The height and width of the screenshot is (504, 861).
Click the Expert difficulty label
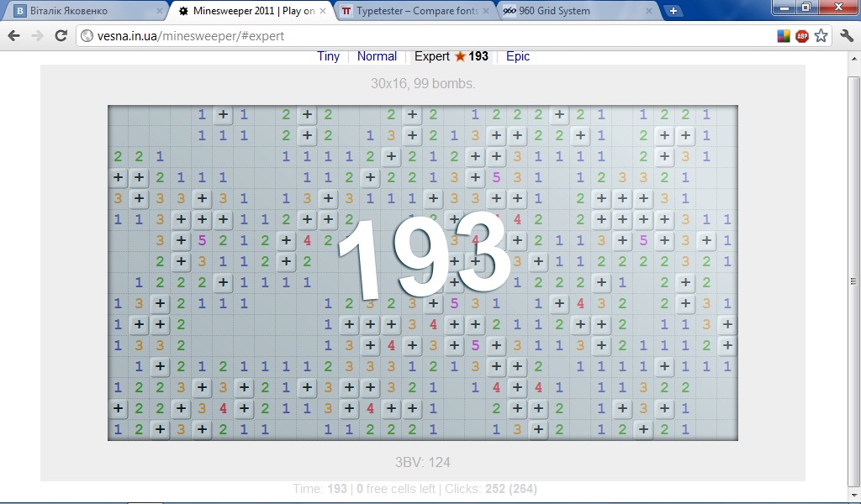[432, 56]
